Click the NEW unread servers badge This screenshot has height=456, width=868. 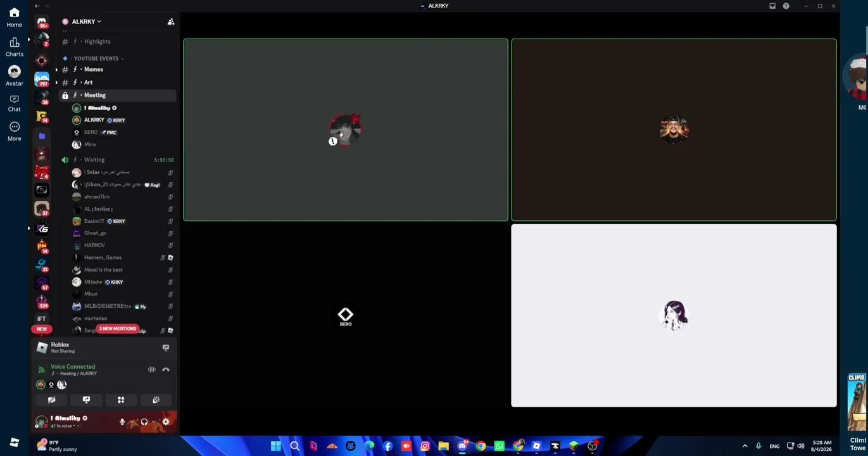click(x=42, y=329)
